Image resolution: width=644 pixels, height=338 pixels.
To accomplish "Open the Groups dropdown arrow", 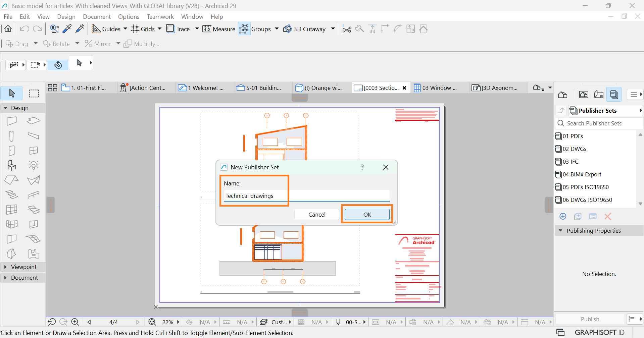I will (x=277, y=29).
